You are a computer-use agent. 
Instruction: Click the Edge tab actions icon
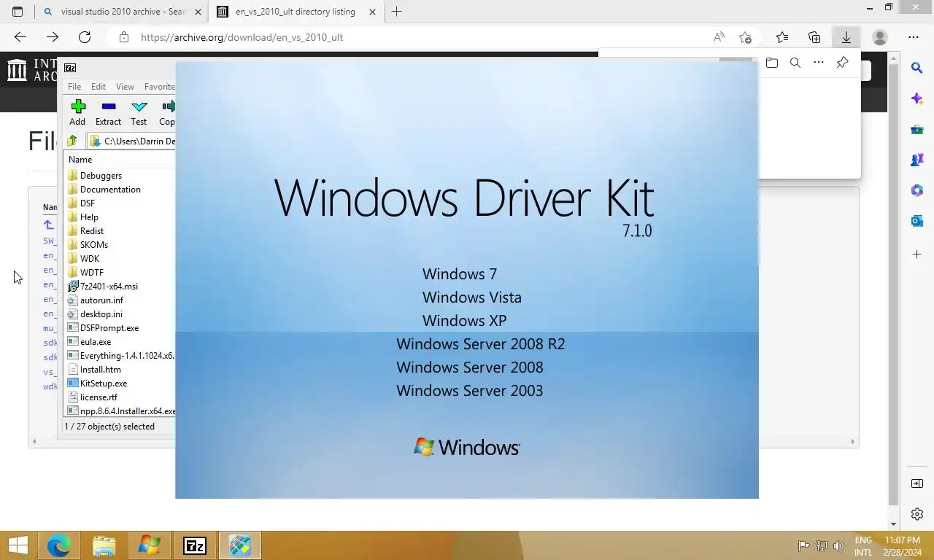(18, 12)
